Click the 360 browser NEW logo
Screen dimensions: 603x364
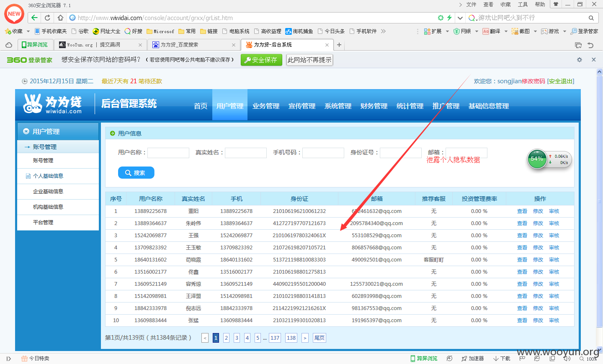[x=14, y=14]
